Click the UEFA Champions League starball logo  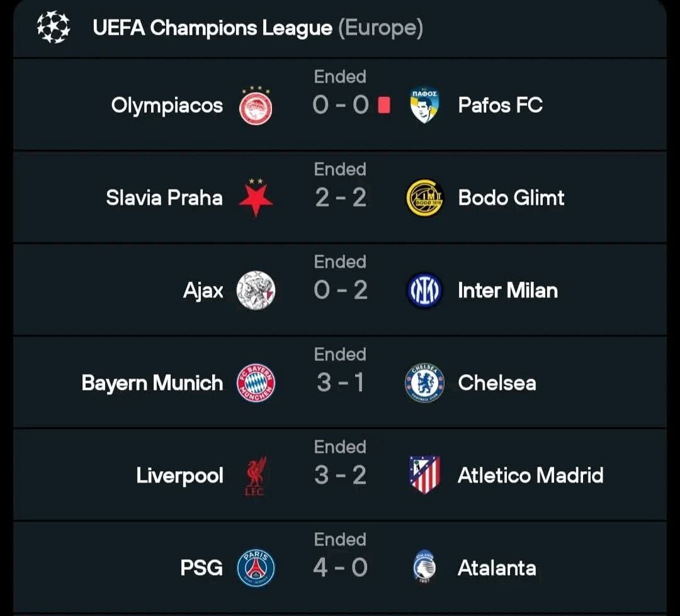pos(53,28)
